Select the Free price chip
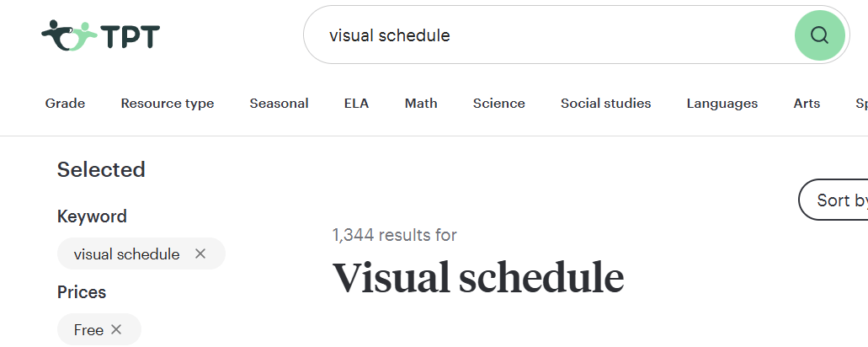Viewport: 868px width, 347px height. click(88, 329)
